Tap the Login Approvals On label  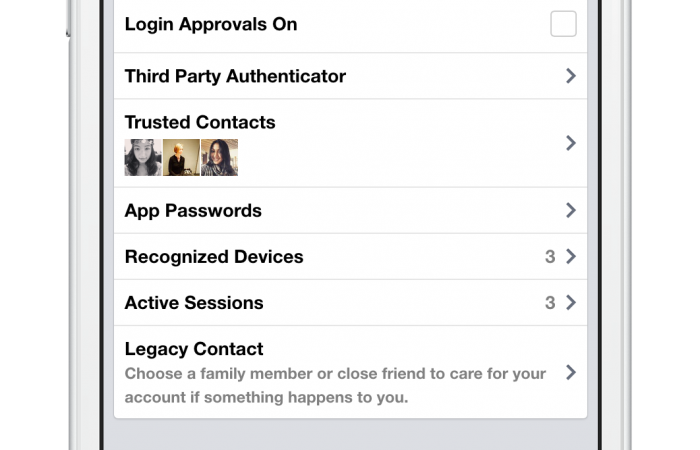[211, 24]
